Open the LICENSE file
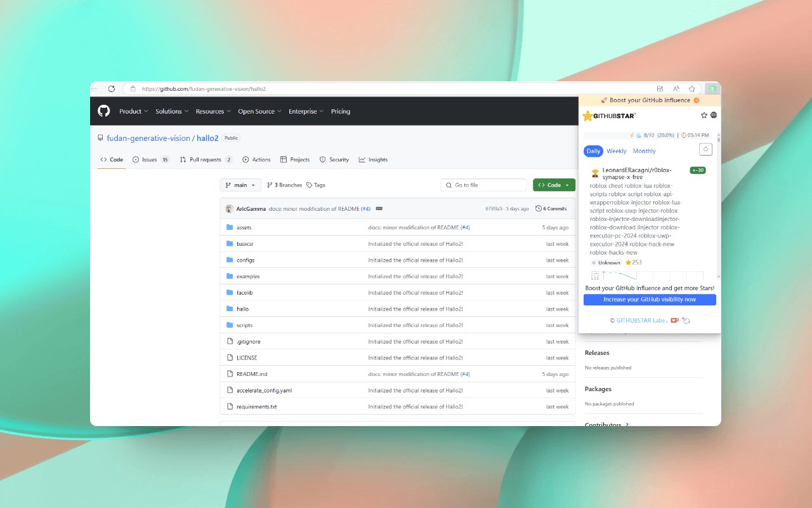This screenshot has height=508, width=812. [247, 358]
